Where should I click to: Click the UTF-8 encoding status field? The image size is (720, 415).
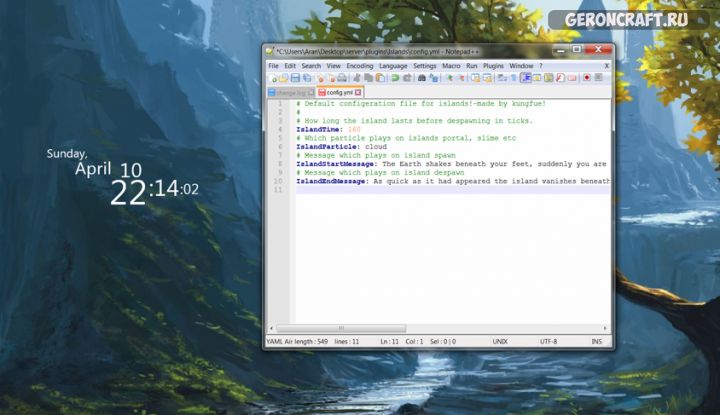548,342
